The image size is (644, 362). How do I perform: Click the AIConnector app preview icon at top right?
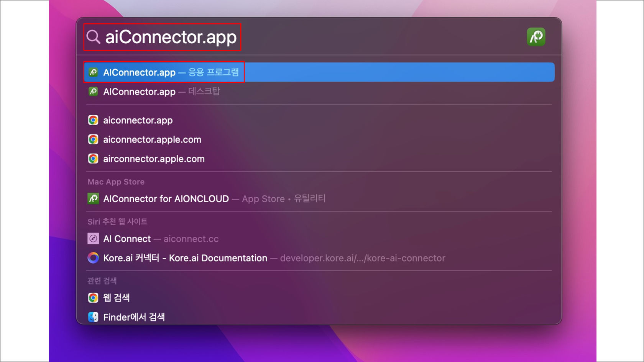(536, 37)
